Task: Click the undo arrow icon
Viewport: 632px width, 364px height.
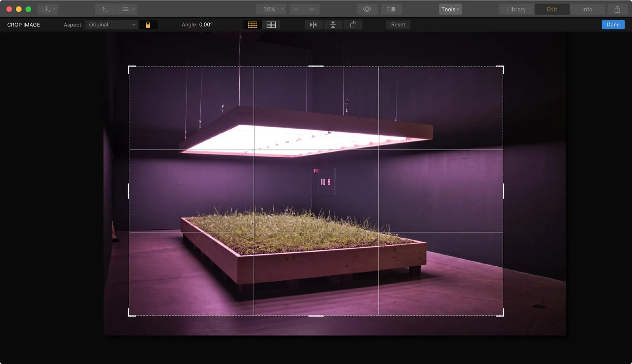Action: click(x=105, y=9)
